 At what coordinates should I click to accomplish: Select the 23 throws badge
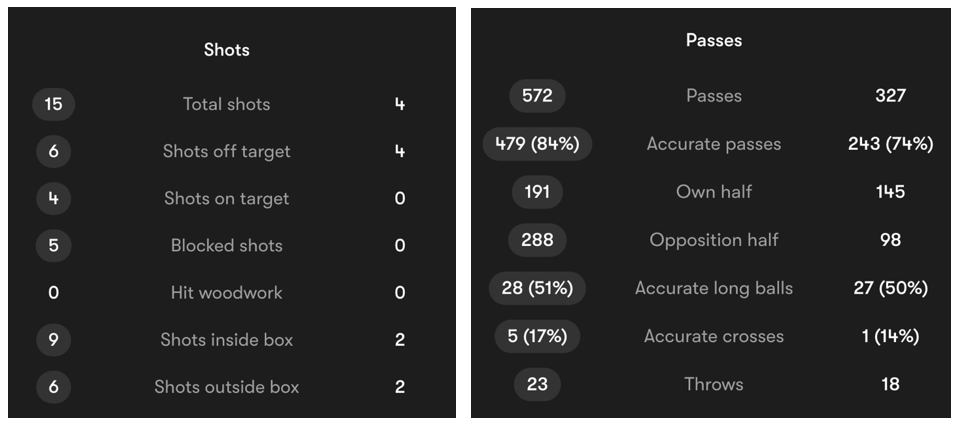click(537, 384)
